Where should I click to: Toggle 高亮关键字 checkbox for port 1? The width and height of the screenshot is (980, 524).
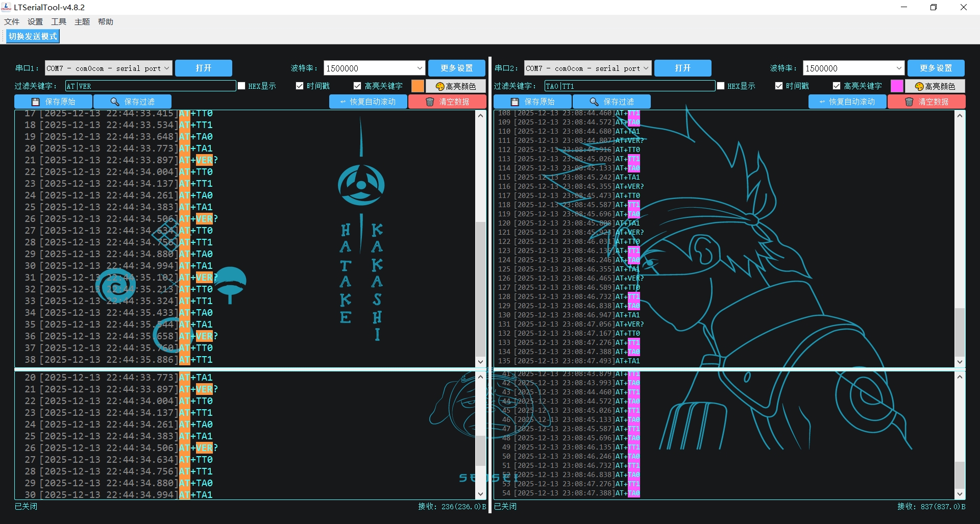(357, 86)
